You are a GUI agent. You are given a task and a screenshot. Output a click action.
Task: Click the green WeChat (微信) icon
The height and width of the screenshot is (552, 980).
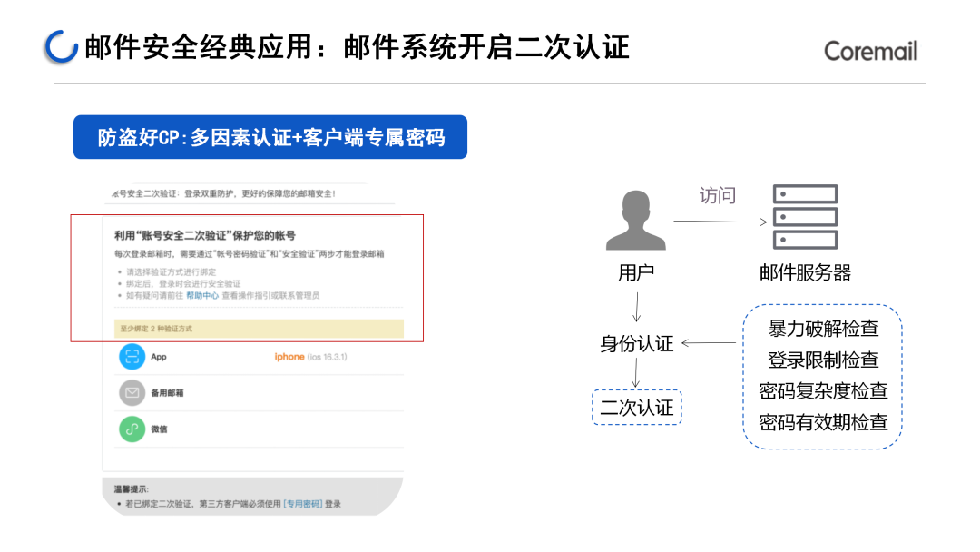click(132, 429)
